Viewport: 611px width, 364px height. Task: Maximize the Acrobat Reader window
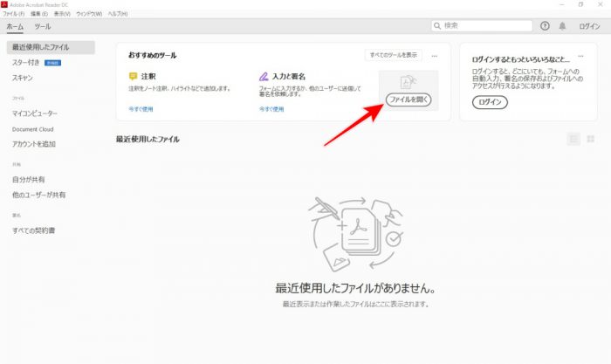pyautogui.click(x=580, y=4)
